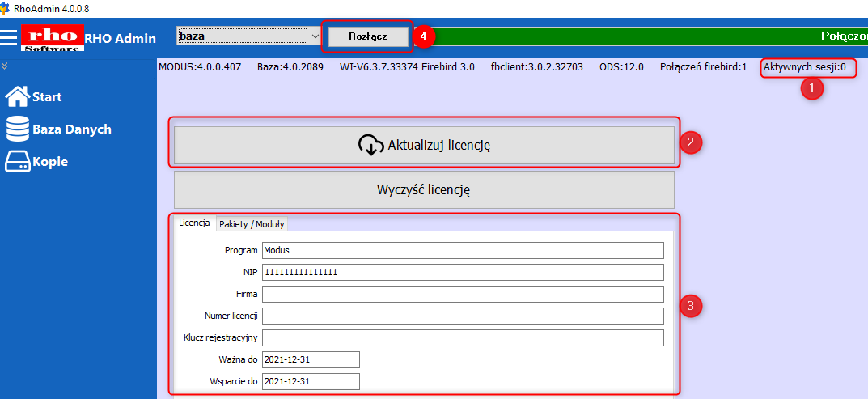Click the Wsparcie do date field
The height and width of the screenshot is (399, 868).
pos(311,381)
